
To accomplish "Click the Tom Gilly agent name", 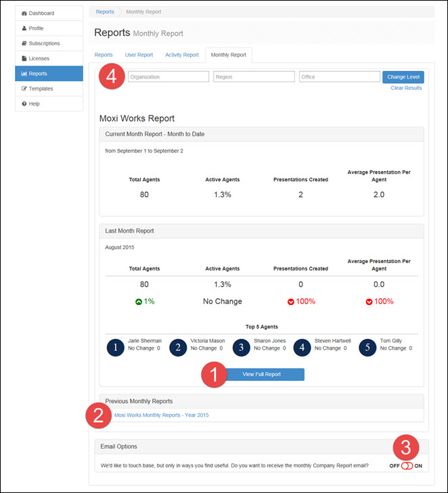I will (391, 341).
